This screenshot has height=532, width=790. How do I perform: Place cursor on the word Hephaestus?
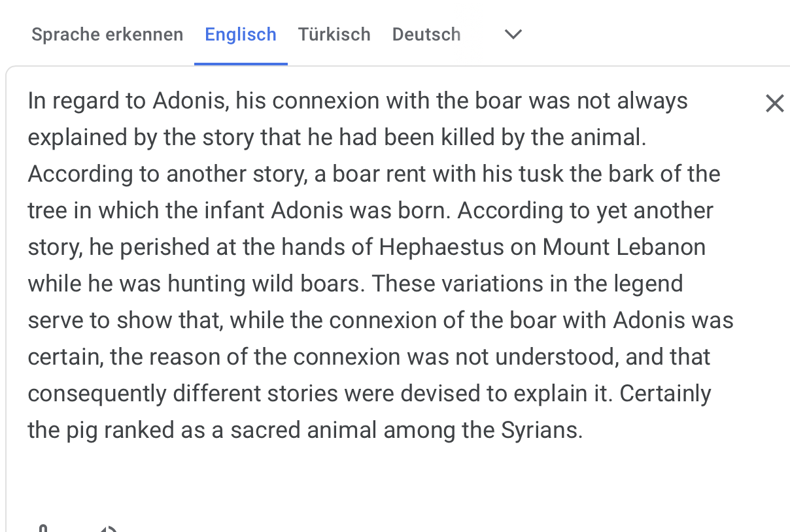coord(441,247)
